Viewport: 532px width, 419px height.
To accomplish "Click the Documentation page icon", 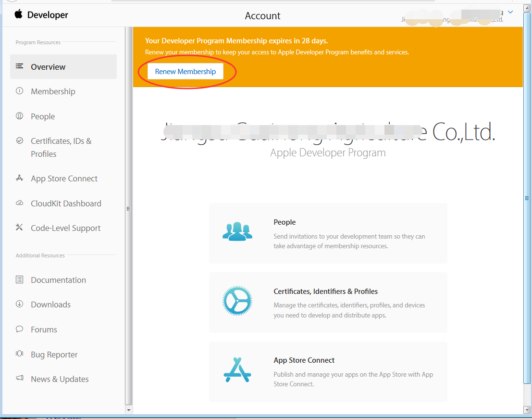I will coord(20,279).
